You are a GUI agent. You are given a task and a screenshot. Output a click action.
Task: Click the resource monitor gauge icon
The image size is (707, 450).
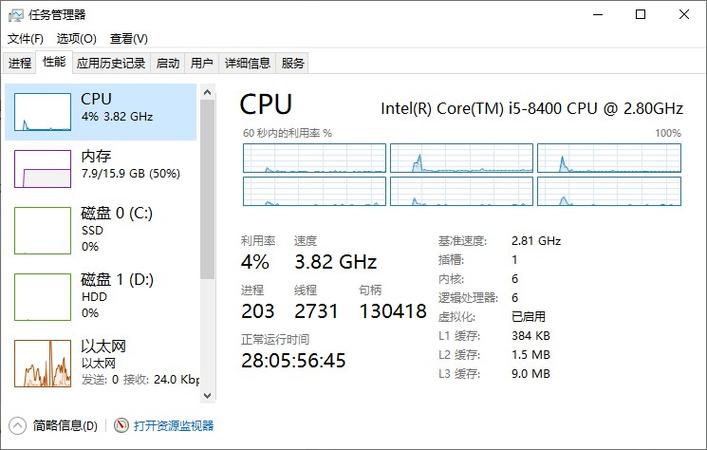(121, 425)
